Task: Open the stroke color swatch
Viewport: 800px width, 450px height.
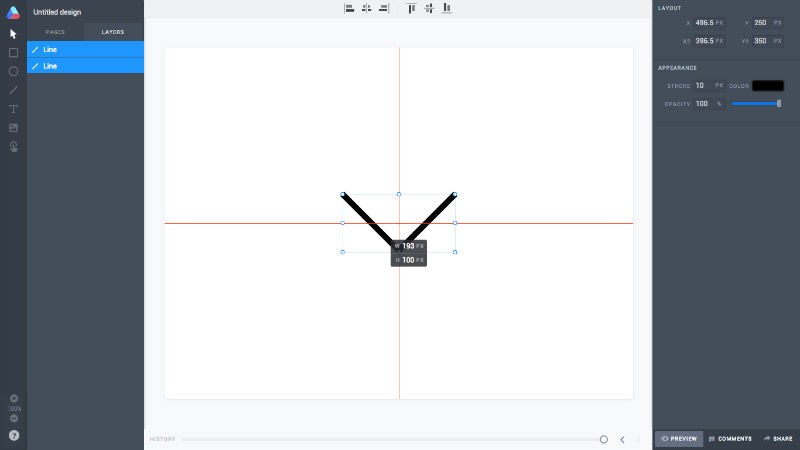Action: coord(768,86)
